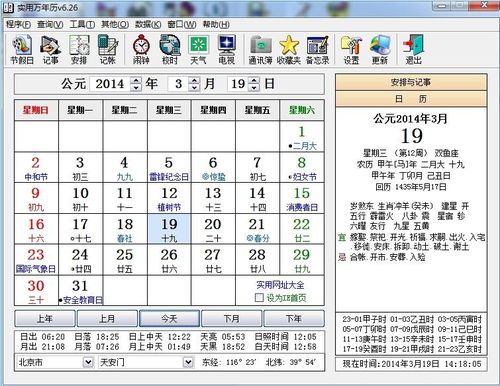Select March 31 安全教育日 cell
Image resolution: width=500 pixels, height=386 pixels.
[80, 291]
